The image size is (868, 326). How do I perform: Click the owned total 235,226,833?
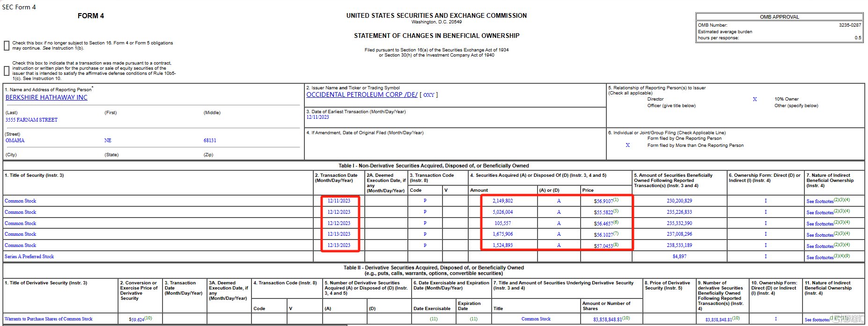679,212
